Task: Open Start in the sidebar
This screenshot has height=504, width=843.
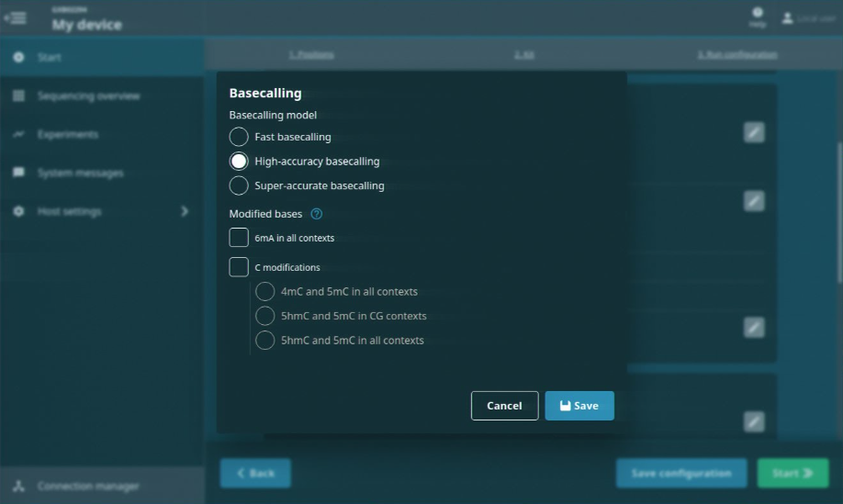Action: [x=102, y=57]
